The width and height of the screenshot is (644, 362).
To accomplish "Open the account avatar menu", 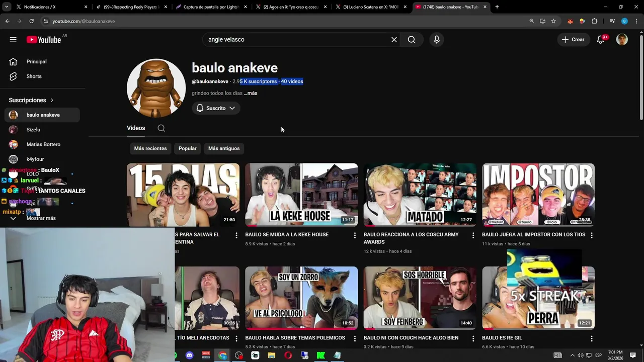I will pos(622,40).
